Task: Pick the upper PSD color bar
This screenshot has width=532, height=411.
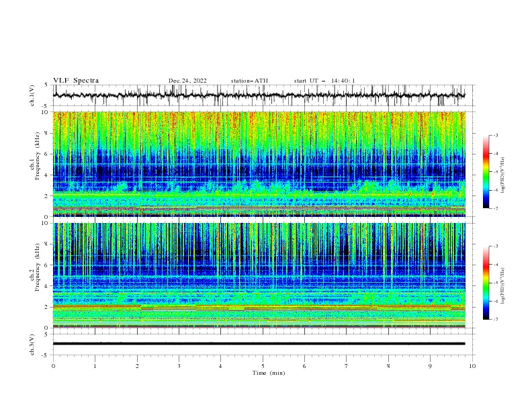Action: [x=486, y=172]
